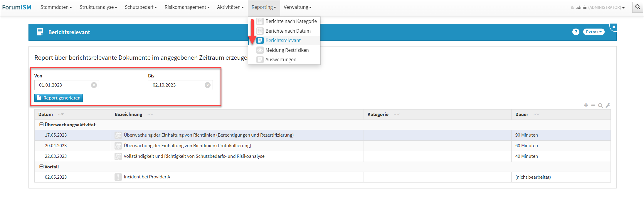Open the help question mark icon

576,32
